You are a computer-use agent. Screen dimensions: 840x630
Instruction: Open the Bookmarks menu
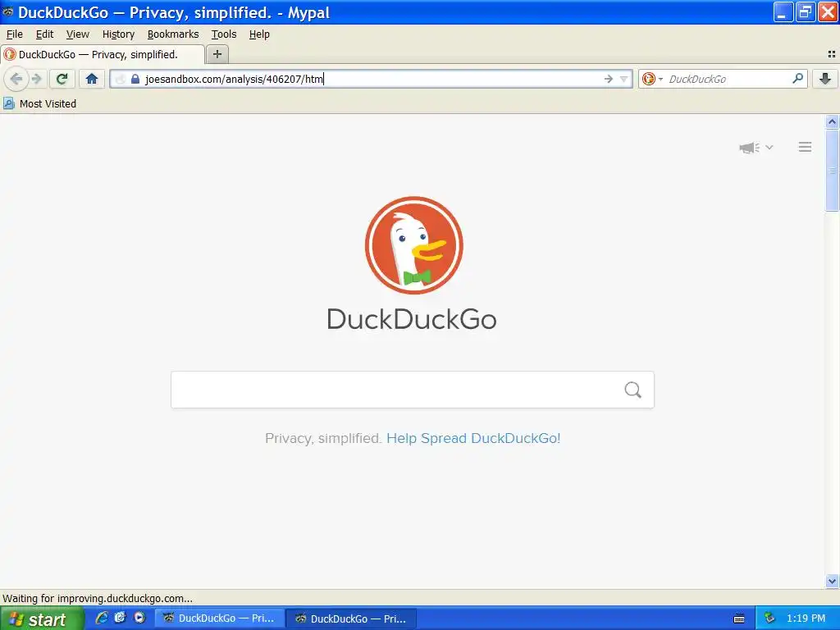point(173,34)
